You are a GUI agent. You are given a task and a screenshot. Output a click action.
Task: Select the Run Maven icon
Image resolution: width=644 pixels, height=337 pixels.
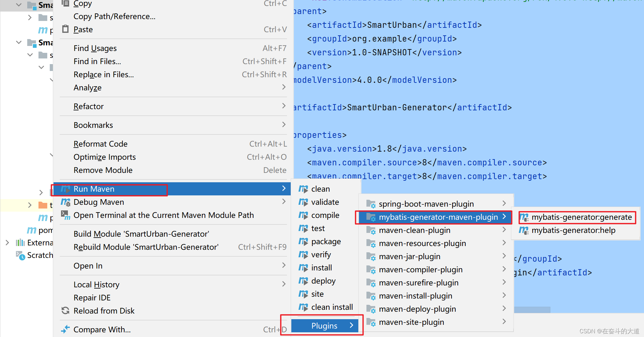click(65, 189)
